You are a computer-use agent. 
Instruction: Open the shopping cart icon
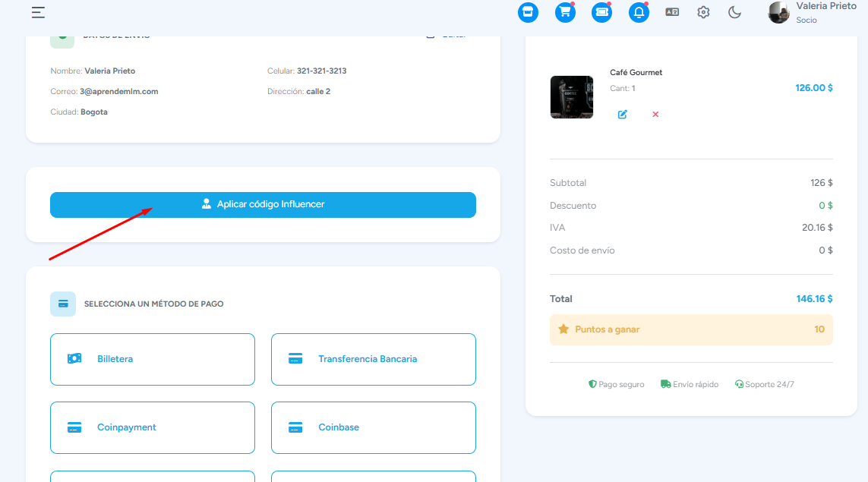[565, 12]
